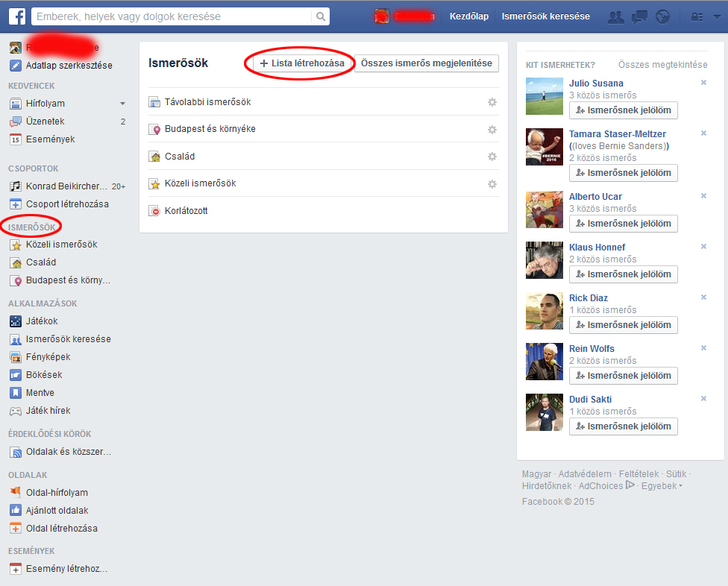
Task: Add Rick Diaz with Ismerősnek jelölöm
Action: [623, 325]
